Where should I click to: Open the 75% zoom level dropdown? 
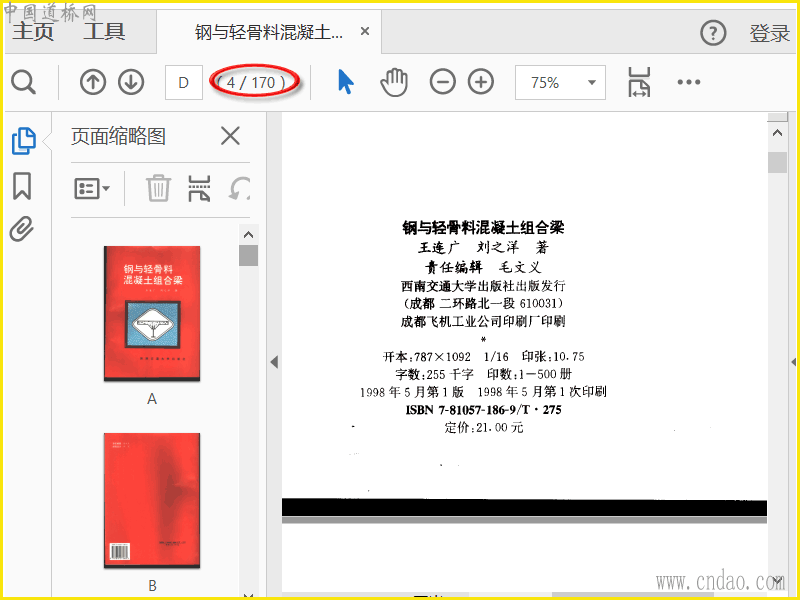[560, 82]
